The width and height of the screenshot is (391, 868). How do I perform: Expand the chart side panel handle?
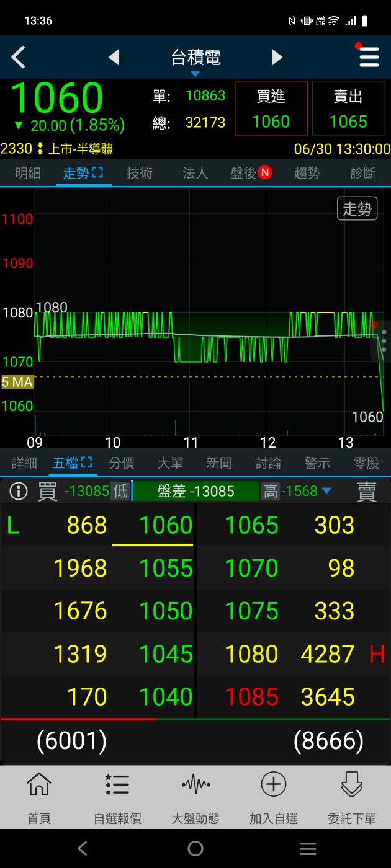pos(384,341)
